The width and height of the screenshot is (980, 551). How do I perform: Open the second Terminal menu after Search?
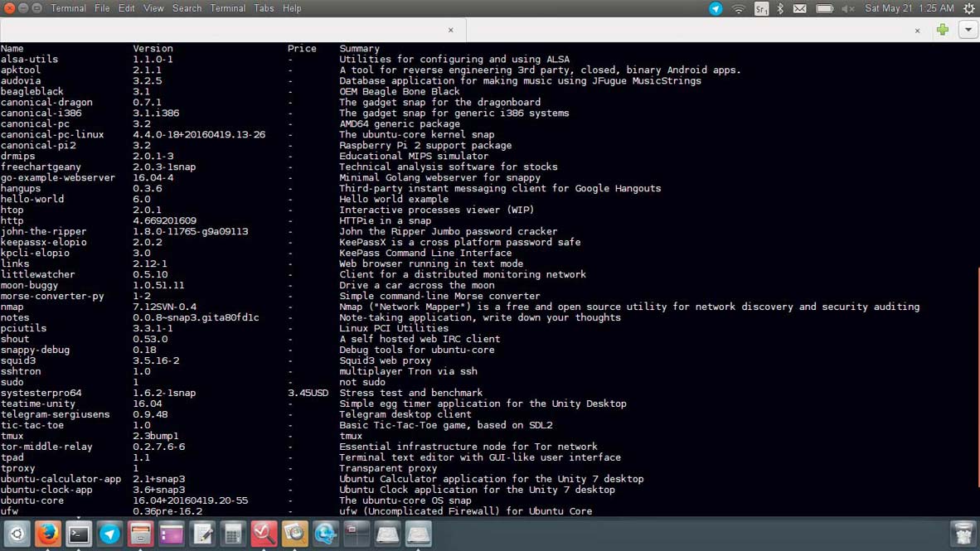pyautogui.click(x=227, y=8)
